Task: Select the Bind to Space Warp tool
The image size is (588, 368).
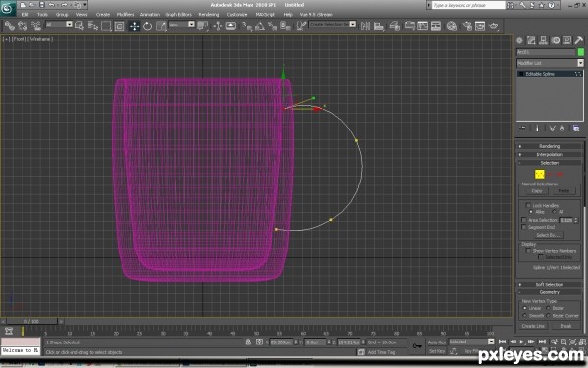Action: click(36, 26)
